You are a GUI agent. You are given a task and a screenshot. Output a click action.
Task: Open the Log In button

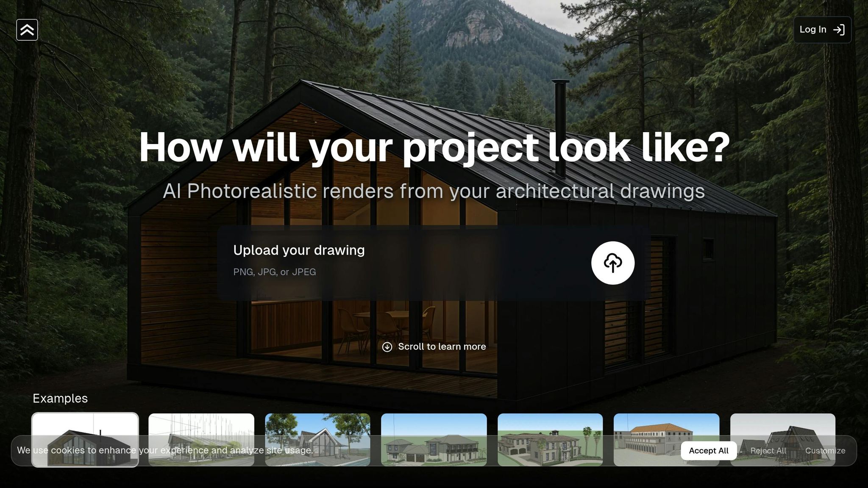click(822, 30)
